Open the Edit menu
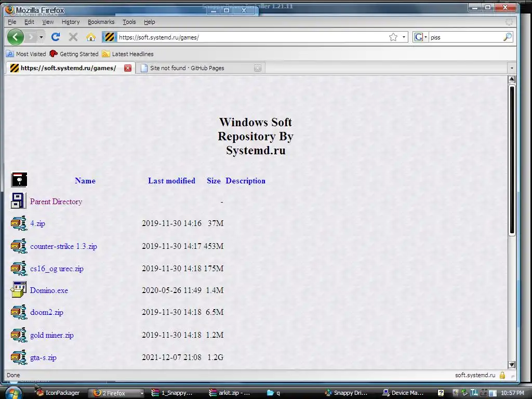Viewport: 532px width, 399px height. (29, 22)
